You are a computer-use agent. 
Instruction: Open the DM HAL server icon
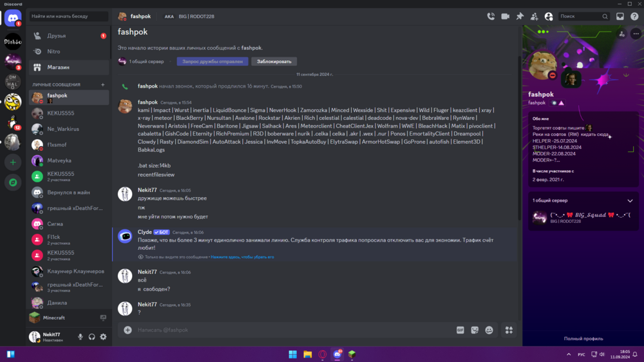point(13,82)
